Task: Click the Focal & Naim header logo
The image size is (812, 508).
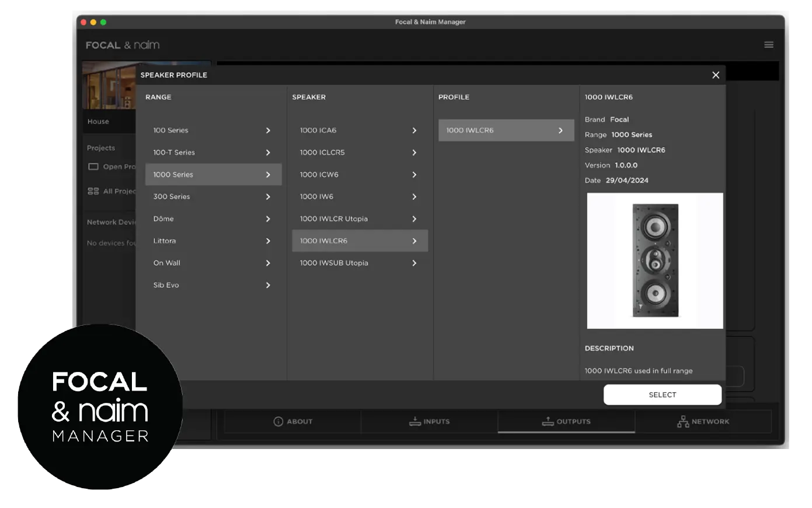Action: click(x=123, y=45)
